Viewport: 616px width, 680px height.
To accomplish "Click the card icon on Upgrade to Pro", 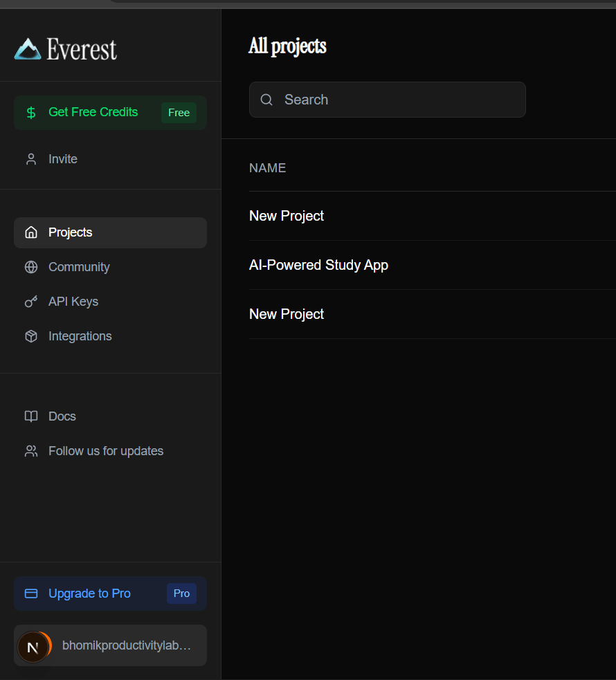I will pyautogui.click(x=31, y=594).
